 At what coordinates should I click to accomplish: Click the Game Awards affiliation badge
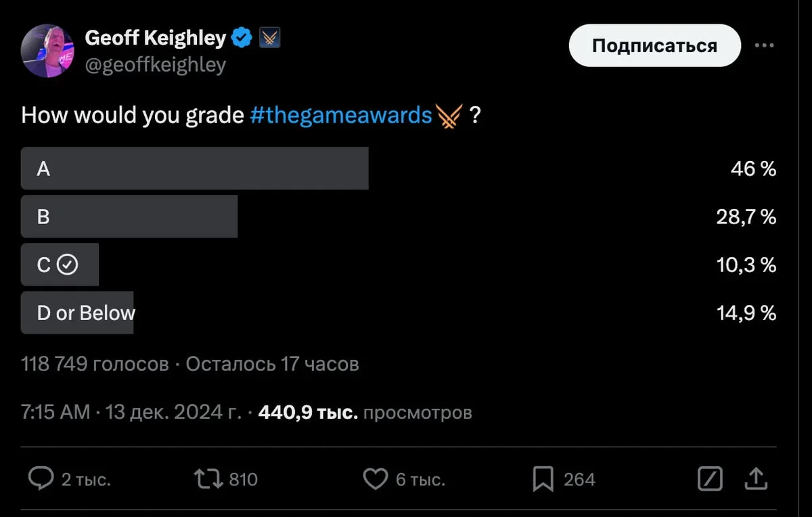coord(270,39)
